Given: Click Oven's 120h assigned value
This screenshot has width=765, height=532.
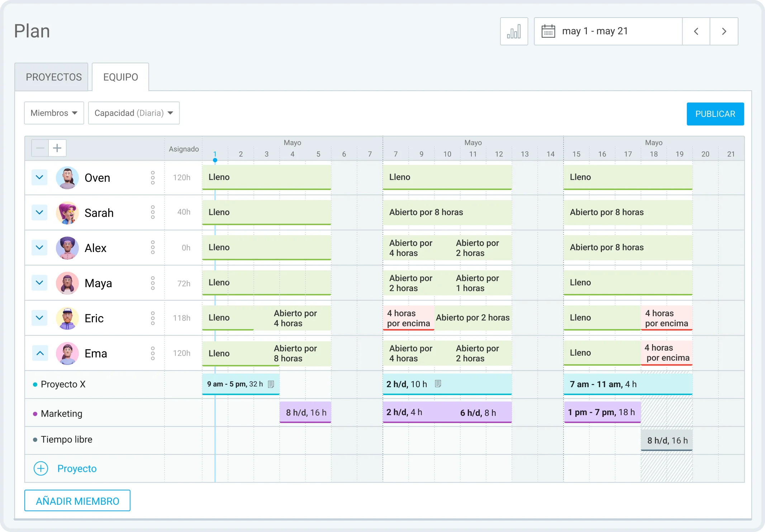Looking at the screenshot, I should pyautogui.click(x=182, y=177).
